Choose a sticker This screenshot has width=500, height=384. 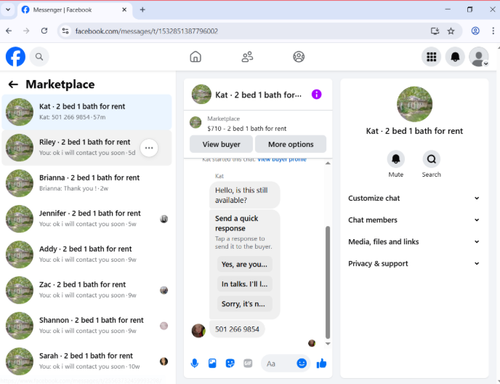click(x=230, y=363)
